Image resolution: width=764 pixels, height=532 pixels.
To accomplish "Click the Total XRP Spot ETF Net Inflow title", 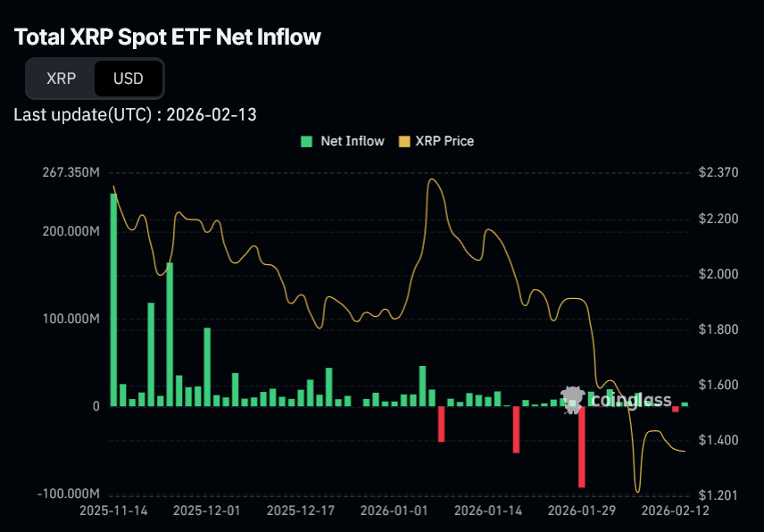I will (168, 37).
